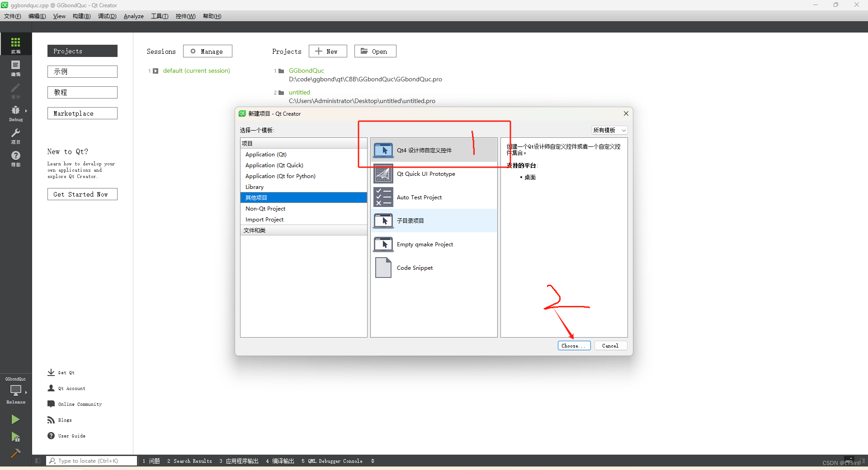Click the GGbondQuc project folder icon
Viewport: 868px width, 470px height.
coord(281,71)
